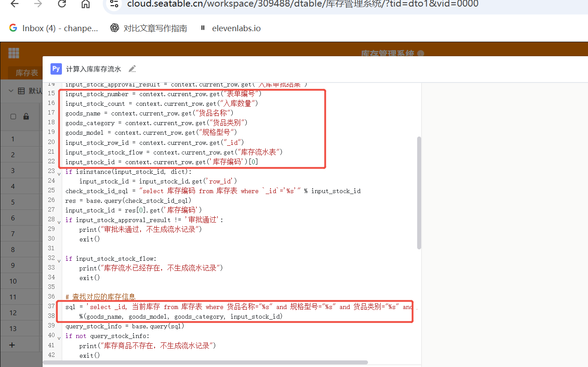The image size is (588, 367).
Task: Expand the 默认 view dropdown chevron
Action: pyautogui.click(x=11, y=91)
